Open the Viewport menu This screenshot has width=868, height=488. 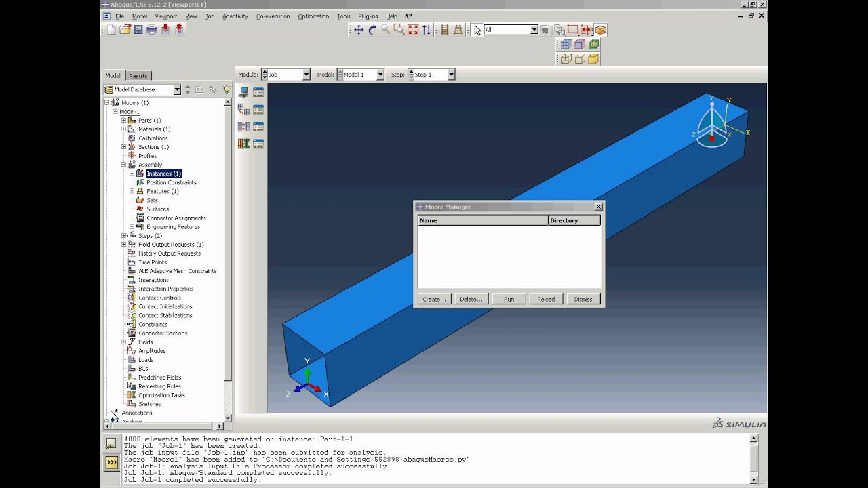coord(166,16)
